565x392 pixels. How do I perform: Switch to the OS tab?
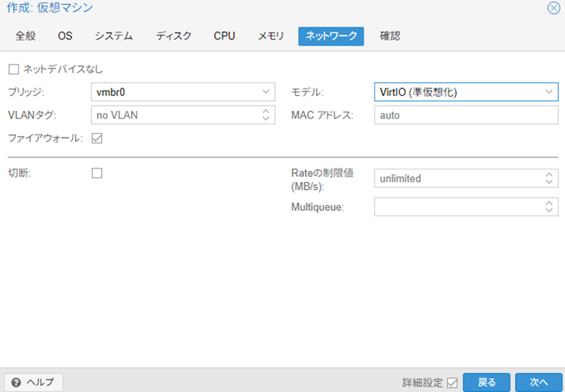point(65,36)
